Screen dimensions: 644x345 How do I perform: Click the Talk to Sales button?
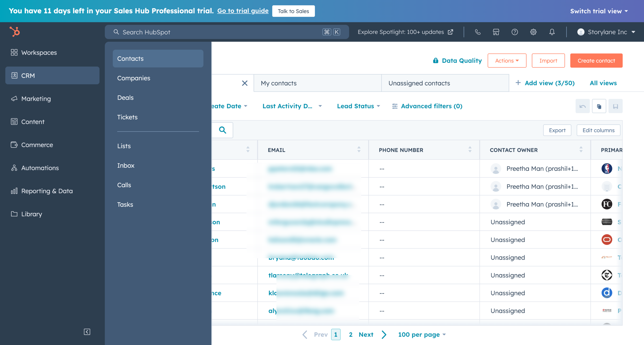[x=293, y=11]
